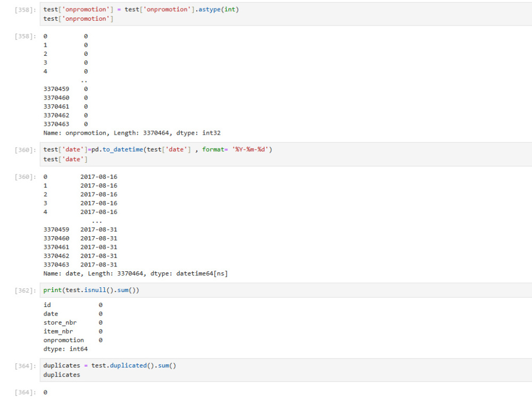
Task: Click the 'store_nbr' row in isnull output
Action: (x=73, y=322)
